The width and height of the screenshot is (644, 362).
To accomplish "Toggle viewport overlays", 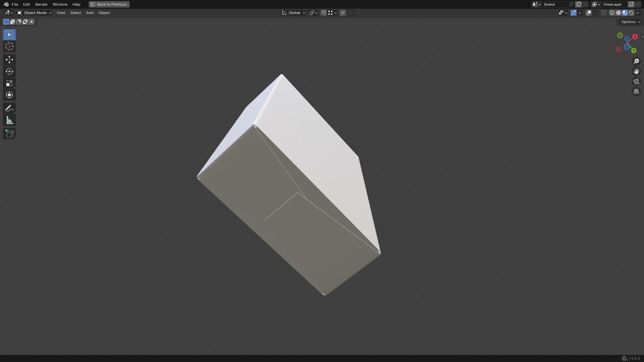I will tap(589, 13).
